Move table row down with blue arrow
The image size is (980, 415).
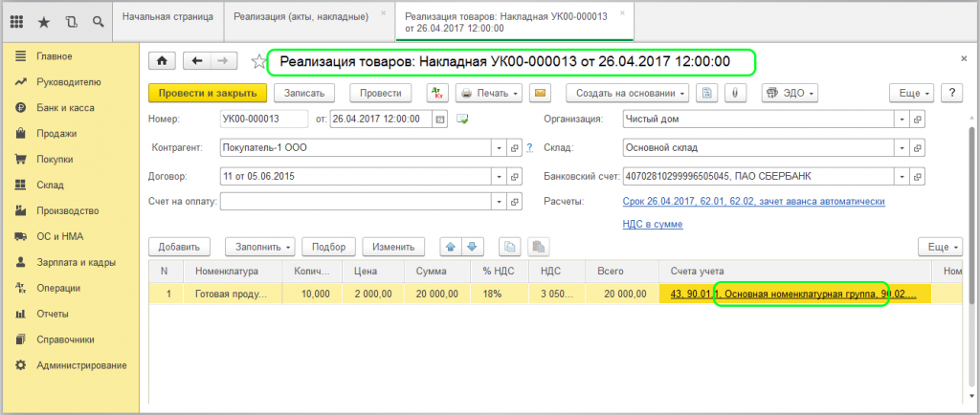pyautogui.click(x=472, y=247)
